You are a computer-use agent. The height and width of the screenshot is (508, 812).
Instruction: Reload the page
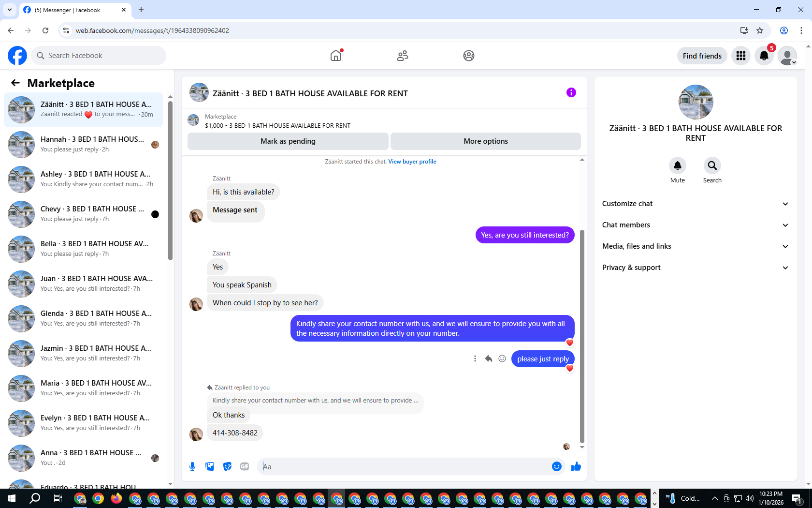coord(45,30)
